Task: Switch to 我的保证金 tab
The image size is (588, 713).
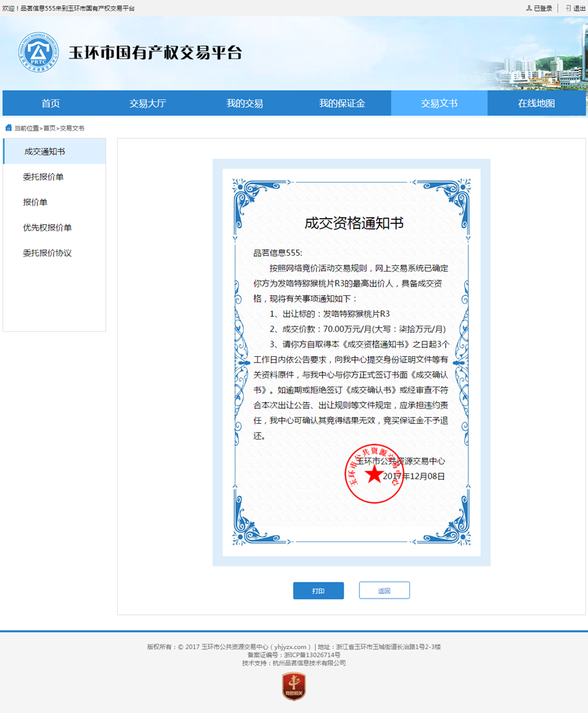Action: (342, 103)
